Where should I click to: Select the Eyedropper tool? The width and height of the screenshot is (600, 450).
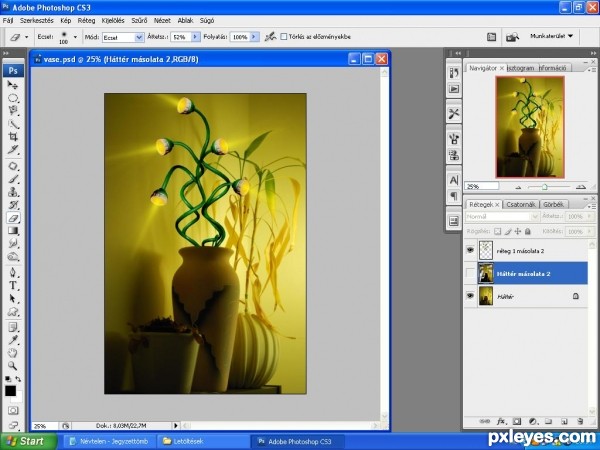pos(13,340)
